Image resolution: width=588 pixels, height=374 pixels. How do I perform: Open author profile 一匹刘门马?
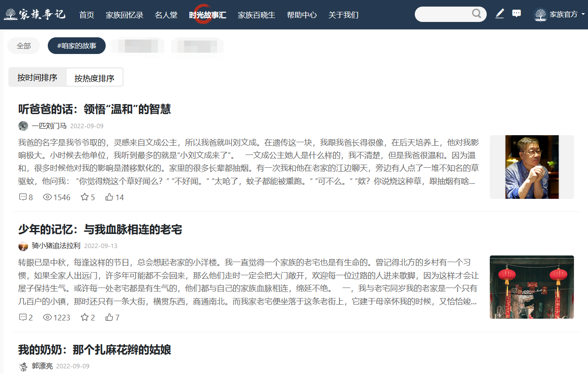49,126
